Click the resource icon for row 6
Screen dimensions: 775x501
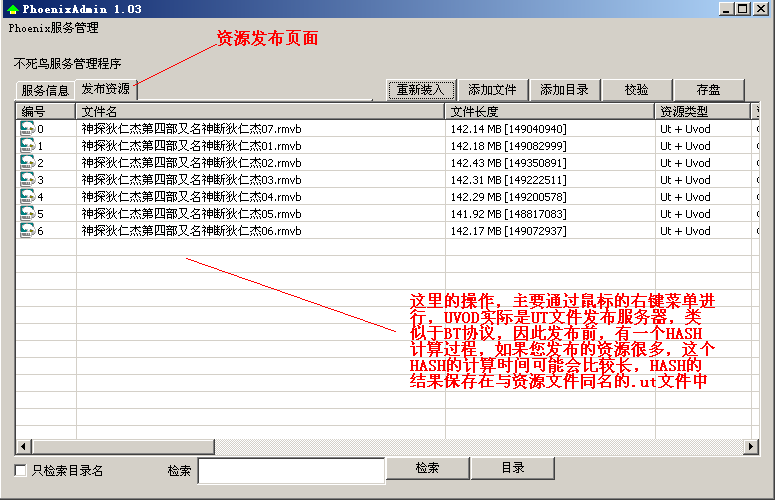[x=27, y=231]
